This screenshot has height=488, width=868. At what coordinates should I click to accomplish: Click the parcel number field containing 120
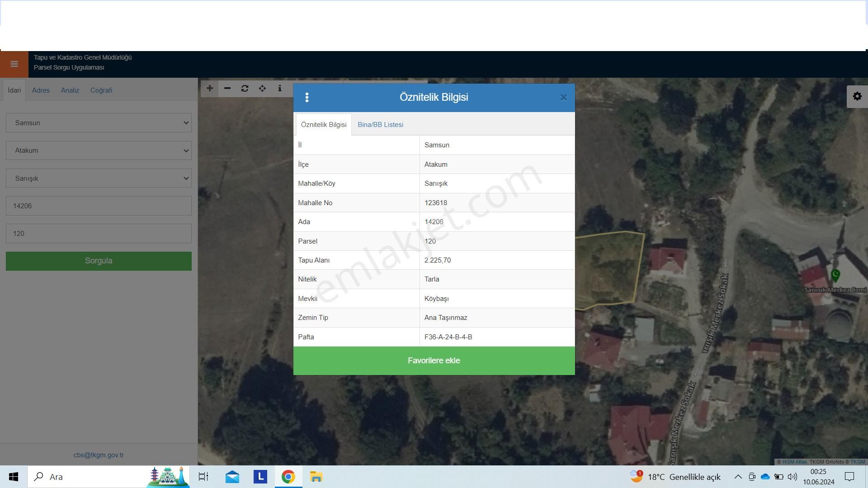(x=99, y=234)
